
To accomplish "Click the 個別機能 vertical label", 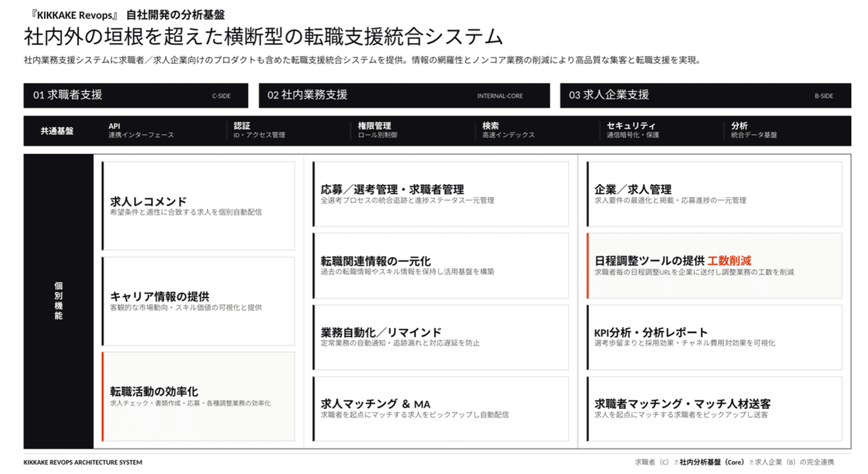I will point(58,301).
